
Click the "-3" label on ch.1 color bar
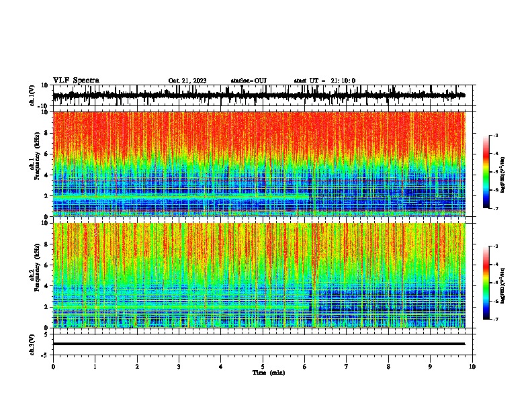pyautogui.click(x=495, y=135)
